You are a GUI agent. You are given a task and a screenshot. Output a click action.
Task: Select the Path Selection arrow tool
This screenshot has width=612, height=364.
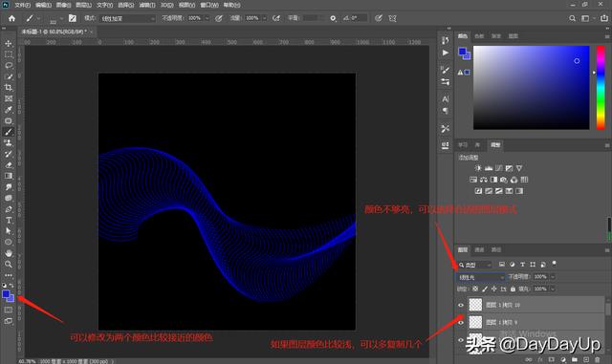click(x=9, y=231)
